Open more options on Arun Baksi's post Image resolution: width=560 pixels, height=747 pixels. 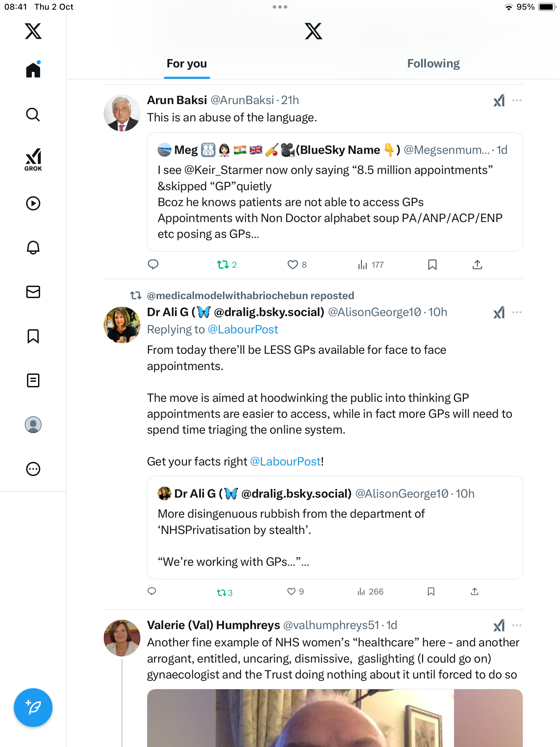(x=517, y=100)
